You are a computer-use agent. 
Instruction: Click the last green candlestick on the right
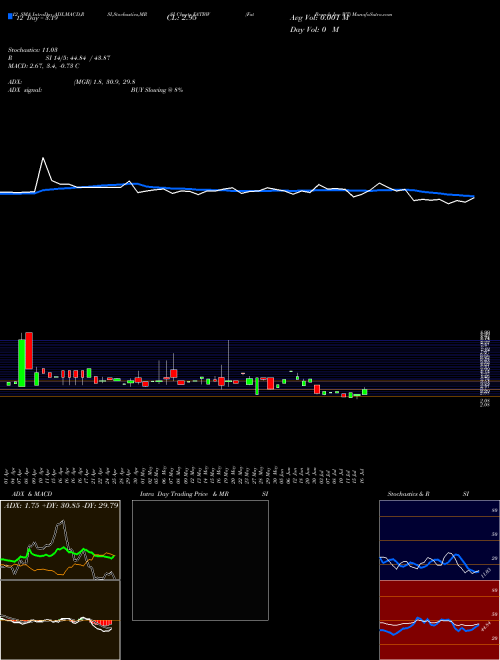[364, 392]
